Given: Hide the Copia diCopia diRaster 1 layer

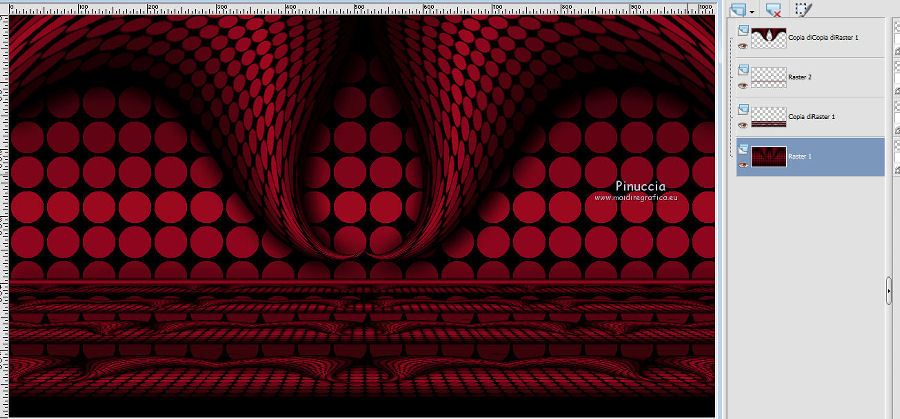Looking at the screenshot, I should click(743, 46).
